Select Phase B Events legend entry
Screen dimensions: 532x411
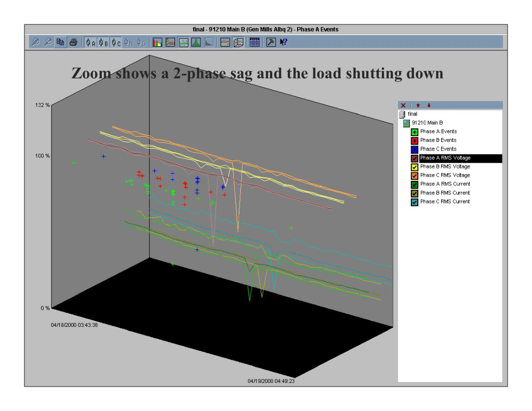point(438,140)
